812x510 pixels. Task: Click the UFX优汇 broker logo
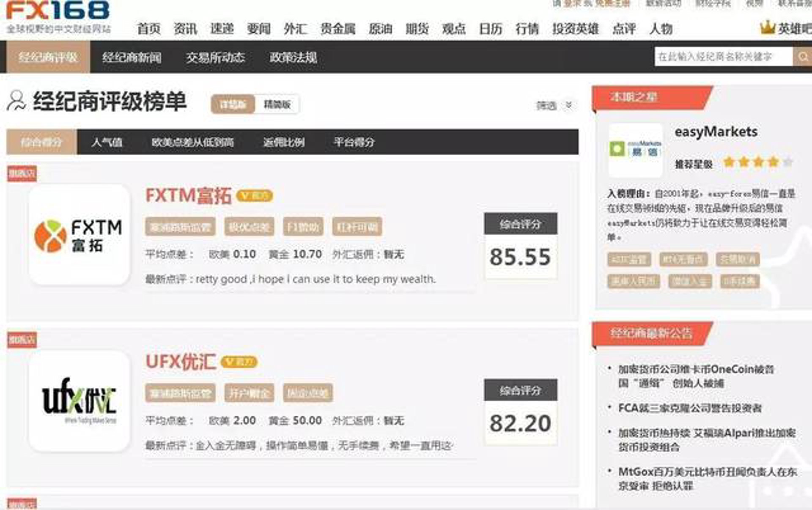coord(79,401)
